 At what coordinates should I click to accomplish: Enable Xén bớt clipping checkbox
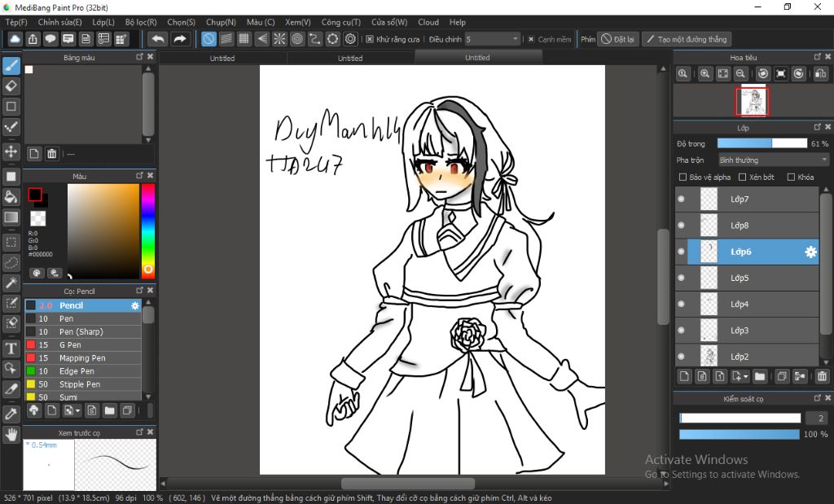pyautogui.click(x=743, y=177)
